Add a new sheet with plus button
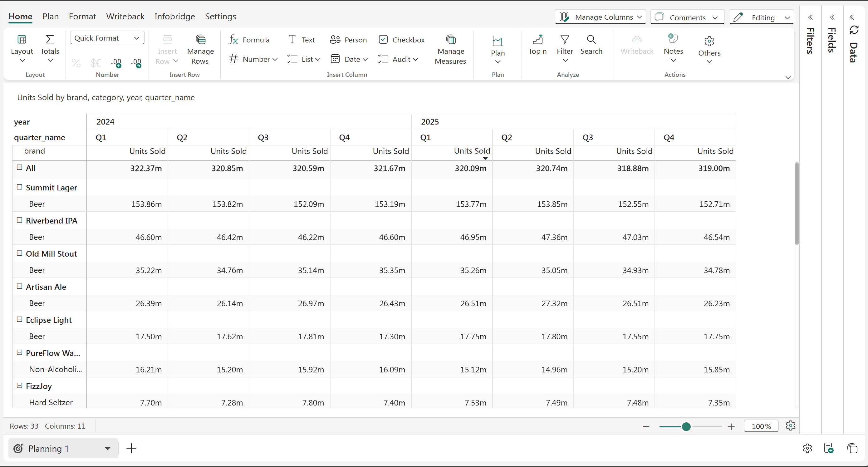 131,448
